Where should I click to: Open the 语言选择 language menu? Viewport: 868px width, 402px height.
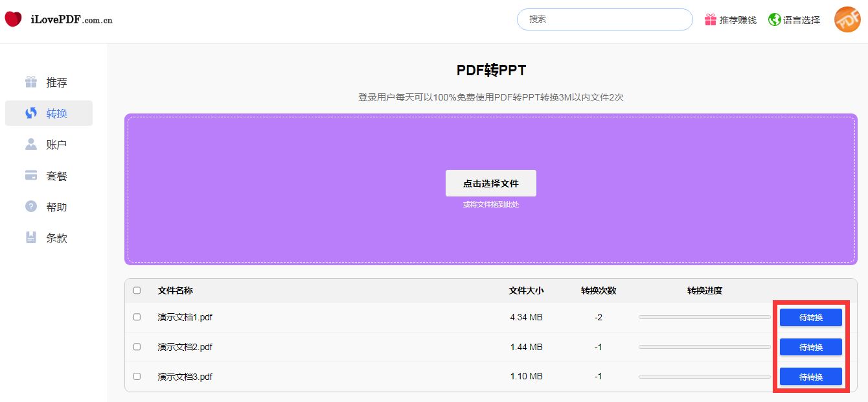[801, 20]
